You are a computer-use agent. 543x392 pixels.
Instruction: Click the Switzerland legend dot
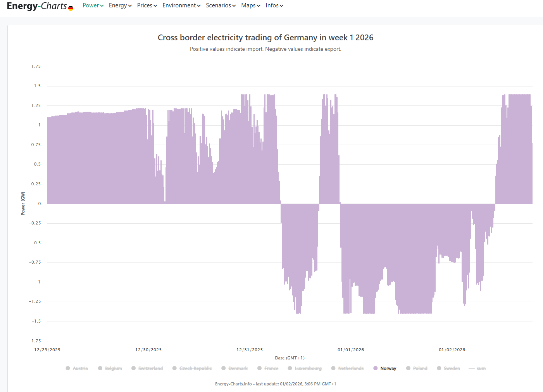[x=134, y=368]
